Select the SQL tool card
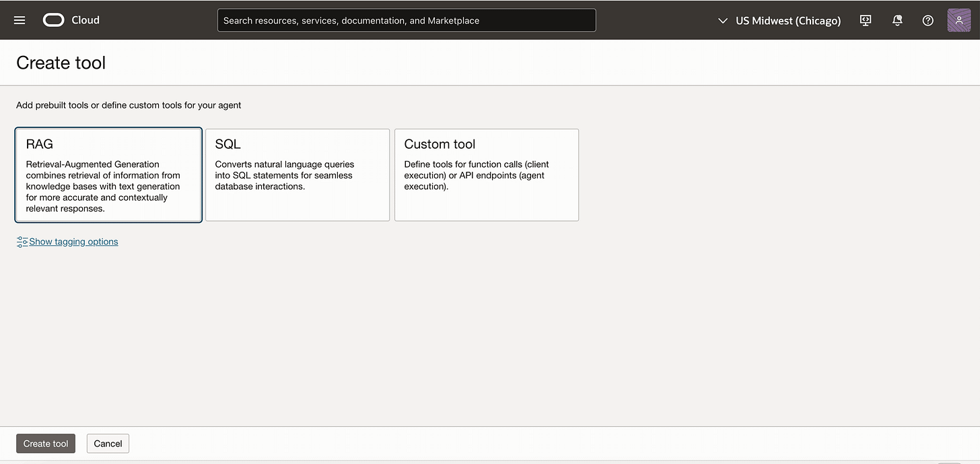 [x=297, y=175]
